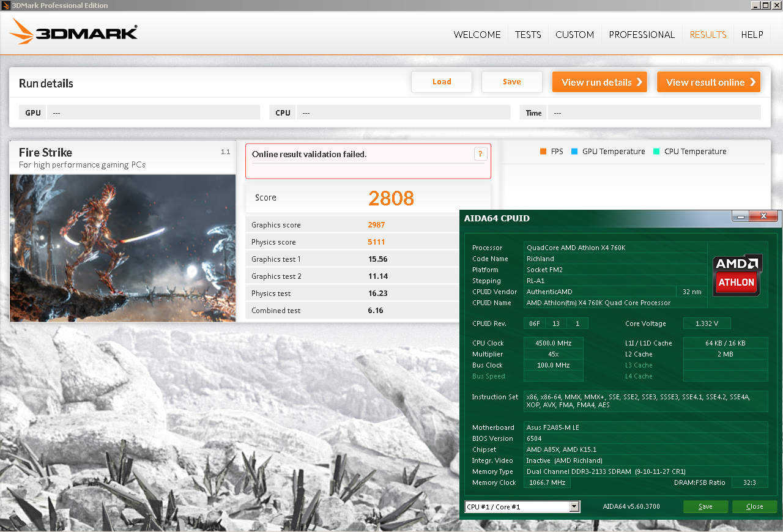Viewport: 783px width, 532px height.
Task: Click the Graphics test 2 value 11.14
Action: coord(377,276)
